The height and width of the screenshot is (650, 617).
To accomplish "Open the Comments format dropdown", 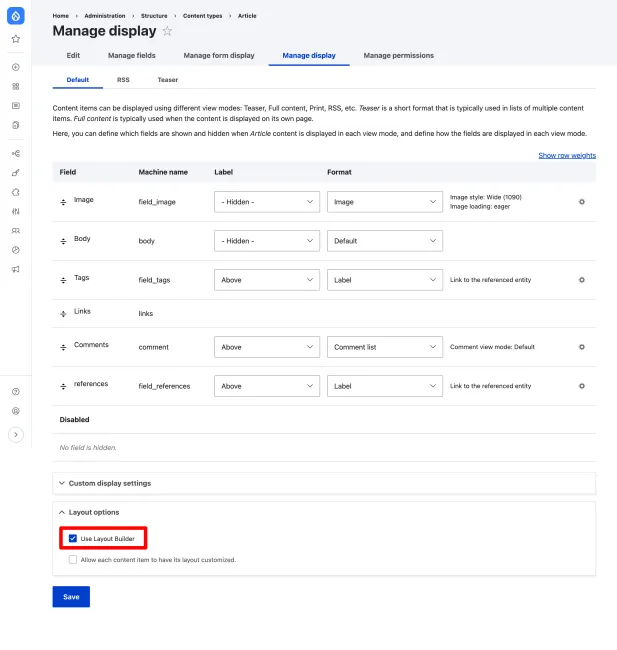I will point(384,347).
